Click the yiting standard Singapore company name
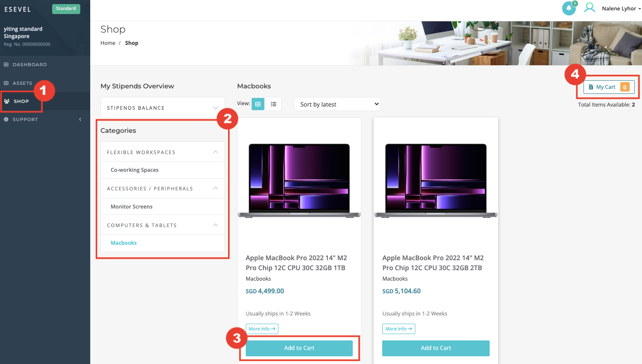 pyautogui.click(x=23, y=33)
